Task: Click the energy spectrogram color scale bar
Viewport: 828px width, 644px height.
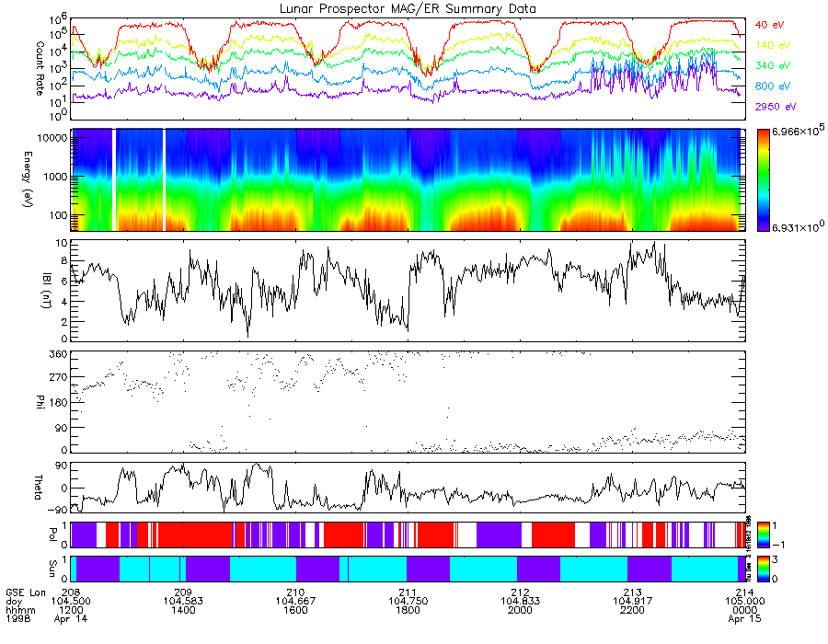Action: click(763, 180)
